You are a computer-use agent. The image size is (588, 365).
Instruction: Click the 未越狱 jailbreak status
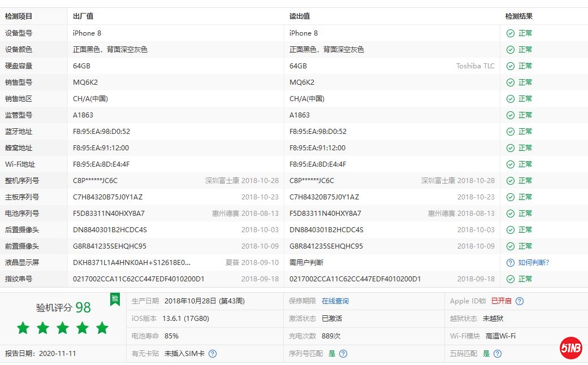pyautogui.click(x=493, y=319)
